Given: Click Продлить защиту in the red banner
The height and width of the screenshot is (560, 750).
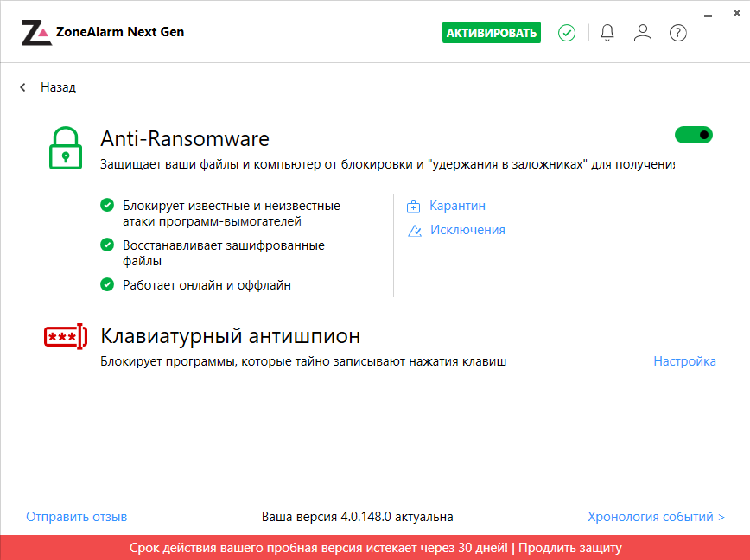Looking at the screenshot, I should (569, 548).
